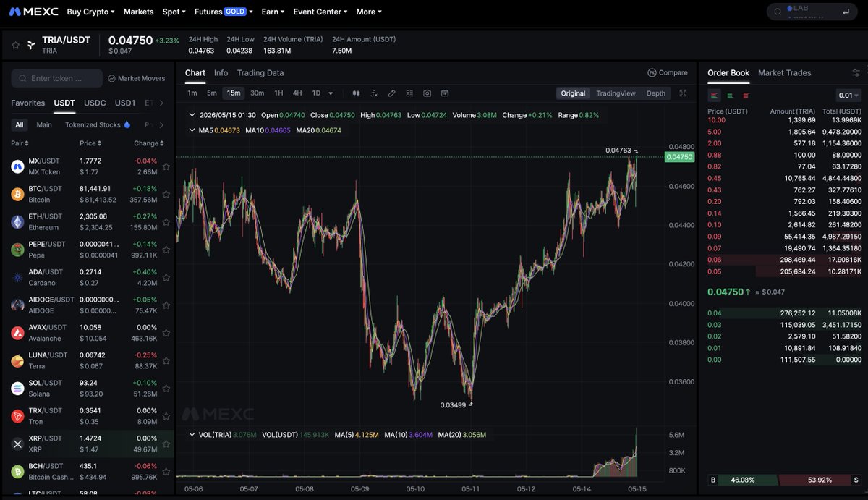Click the token search input field

point(56,78)
